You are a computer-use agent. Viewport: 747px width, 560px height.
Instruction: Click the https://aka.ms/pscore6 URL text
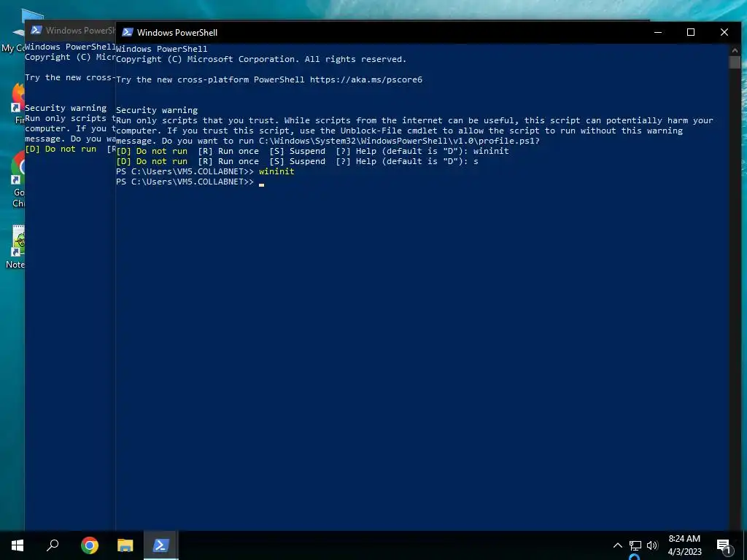366,79
